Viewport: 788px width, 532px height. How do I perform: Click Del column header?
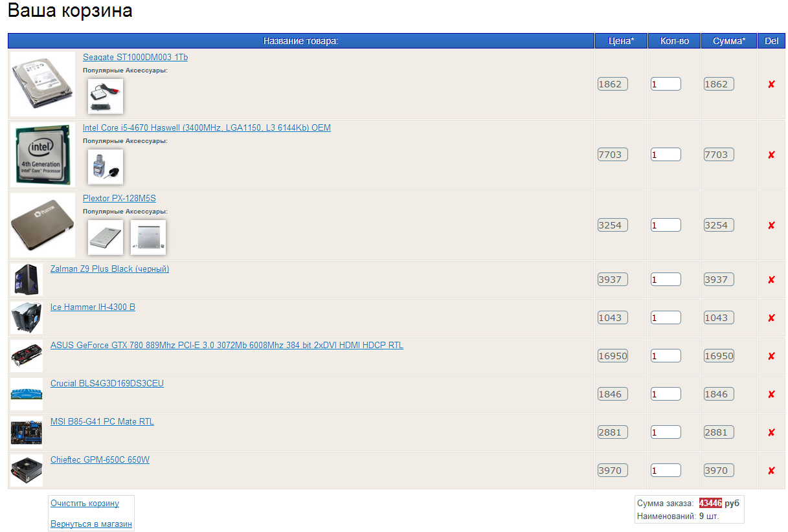click(x=772, y=41)
